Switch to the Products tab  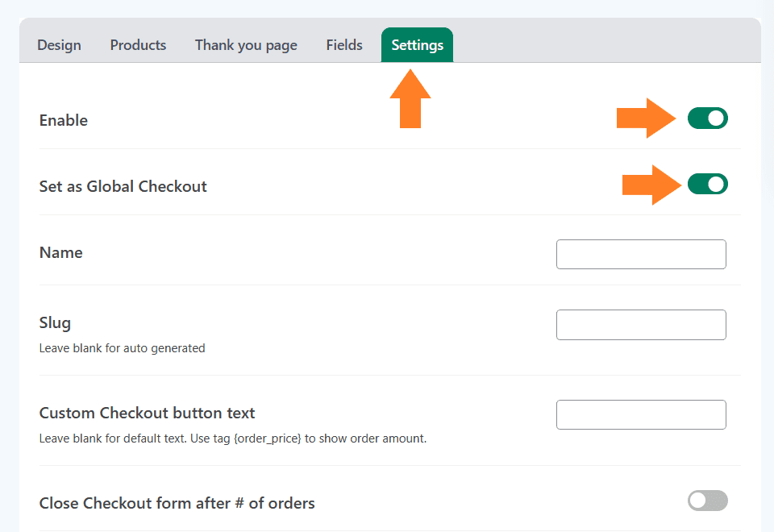click(x=138, y=45)
